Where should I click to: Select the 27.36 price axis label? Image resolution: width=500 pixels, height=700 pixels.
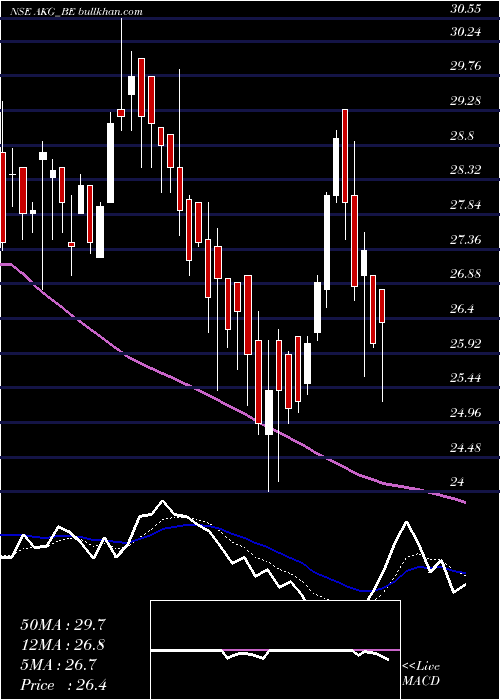[466, 240]
